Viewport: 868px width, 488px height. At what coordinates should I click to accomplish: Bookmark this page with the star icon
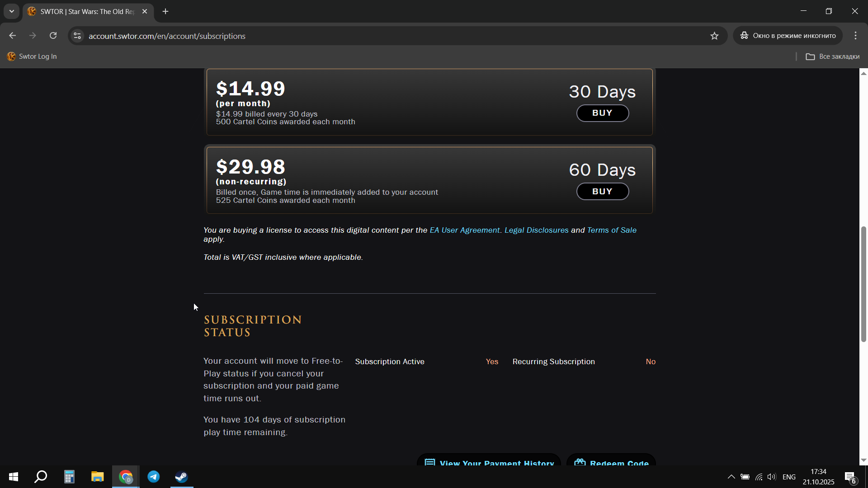pyautogui.click(x=714, y=36)
